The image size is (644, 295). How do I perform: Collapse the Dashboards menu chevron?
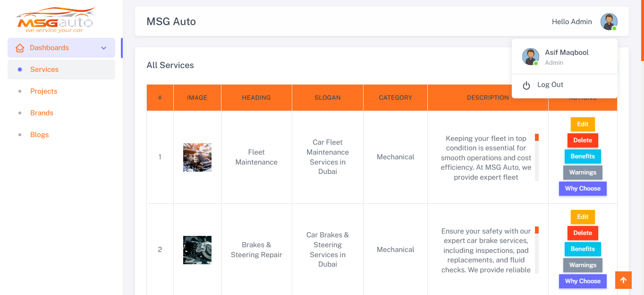pos(104,48)
